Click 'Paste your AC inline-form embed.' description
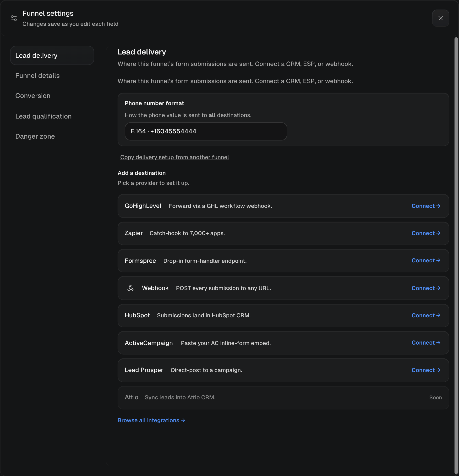This screenshot has width=459, height=476. pos(226,343)
